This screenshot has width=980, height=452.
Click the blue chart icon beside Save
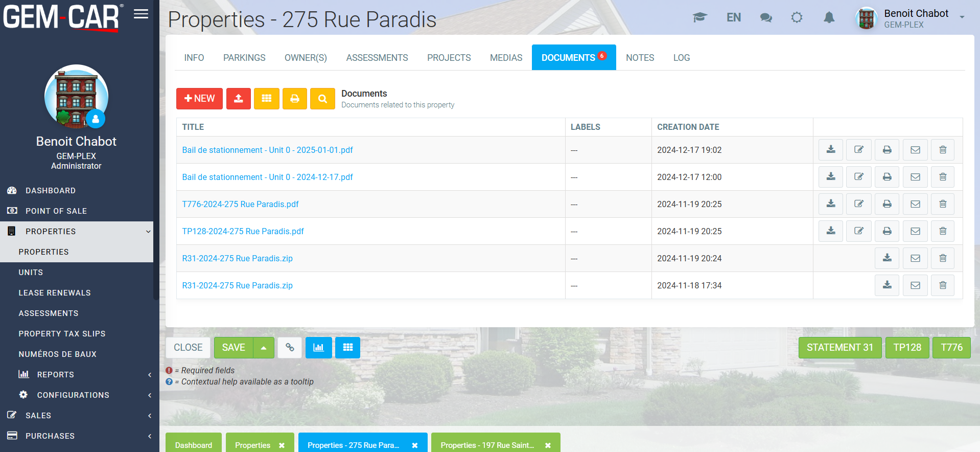[x=318, y=348]
